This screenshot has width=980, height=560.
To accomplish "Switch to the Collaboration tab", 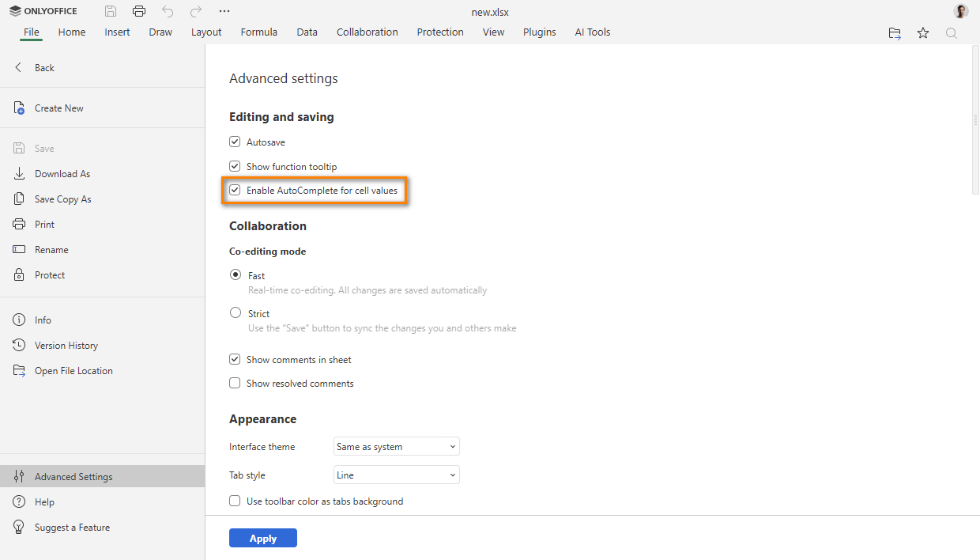I will tap(367, 32).
